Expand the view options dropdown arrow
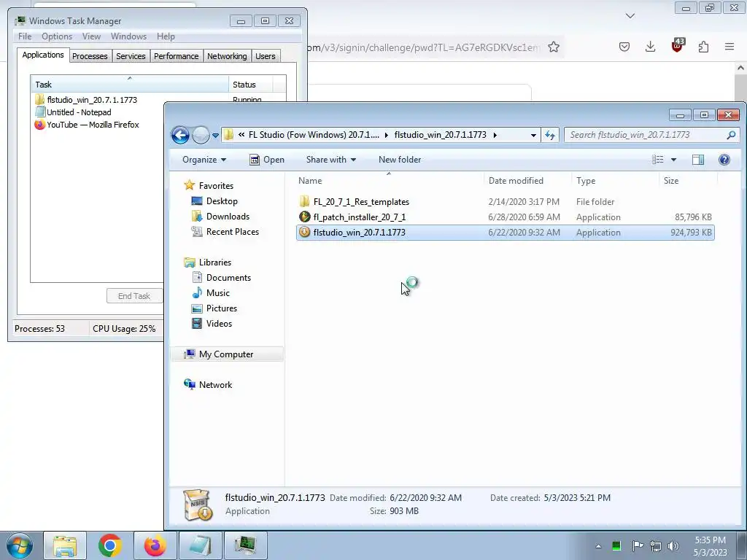This screenshot has width=747, height=560. (673, 160)
